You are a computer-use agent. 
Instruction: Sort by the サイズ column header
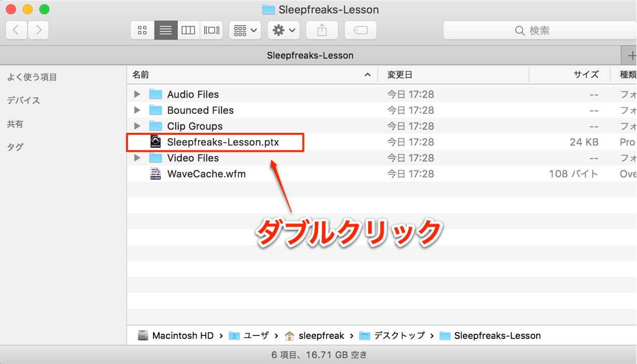point(569,75)
